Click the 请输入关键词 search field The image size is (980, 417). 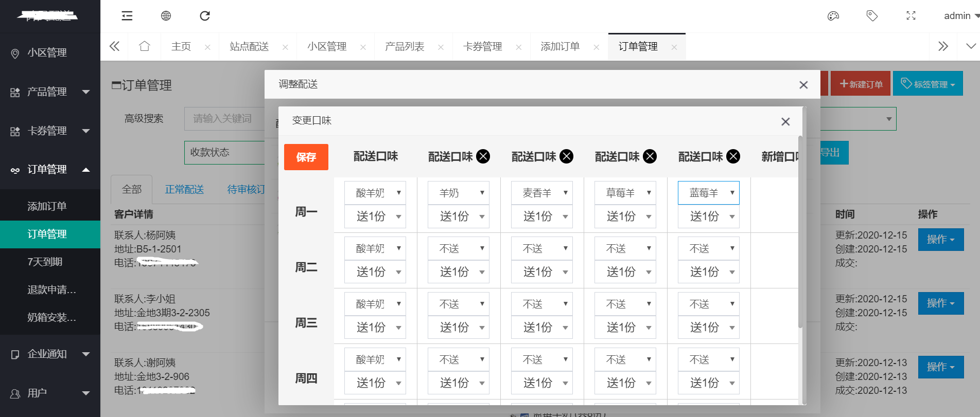pos(224,119)
